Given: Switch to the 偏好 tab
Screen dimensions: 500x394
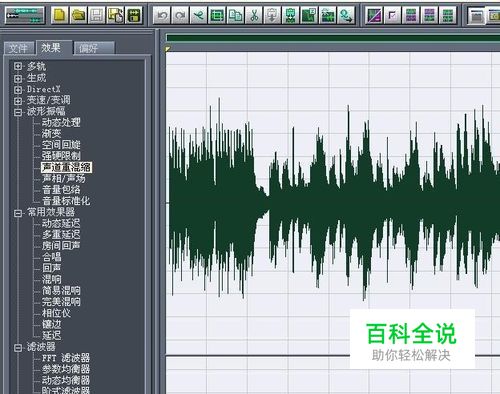Looking at the screenshot, I should pyautogui.click(x=94, y=48).
